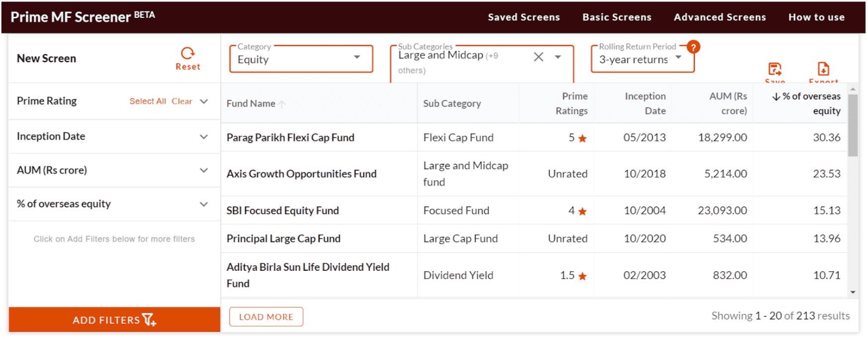
Task: Click the AUM value 23,093.00
Action: (x=722, y=211)
